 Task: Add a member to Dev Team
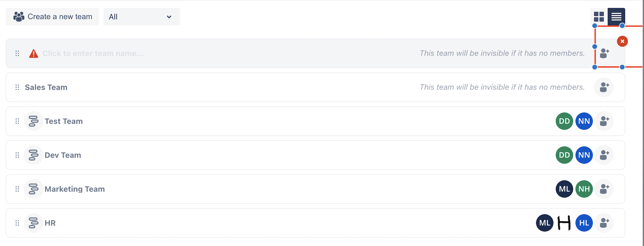(x=604, y=155)
